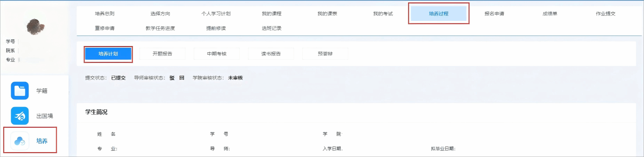Switch to the 中期考核 tab
The width and height of the screenshot is (644, 157).
pos(217,54)
